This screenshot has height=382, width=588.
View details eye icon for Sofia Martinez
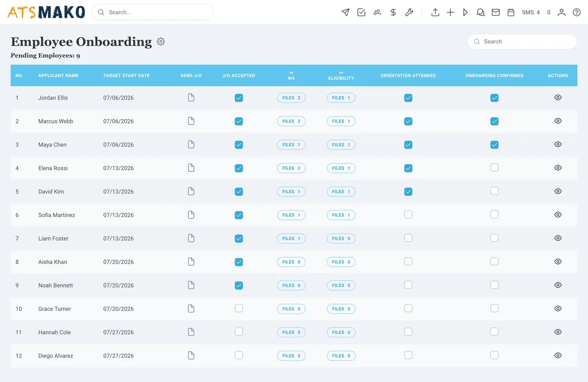point(558,215)
